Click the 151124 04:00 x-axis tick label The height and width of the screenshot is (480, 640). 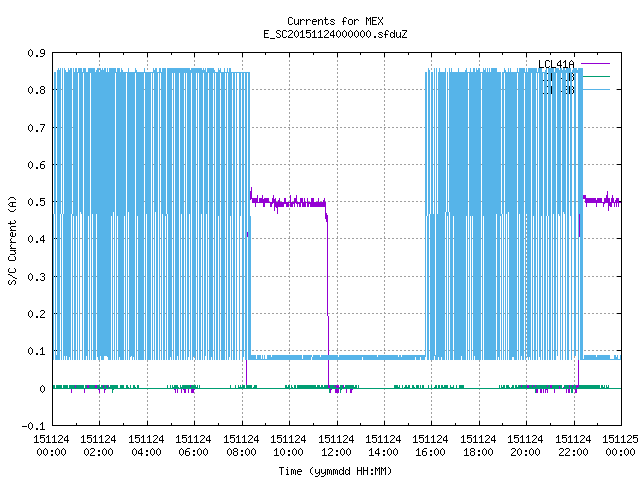tap(147, 446)
